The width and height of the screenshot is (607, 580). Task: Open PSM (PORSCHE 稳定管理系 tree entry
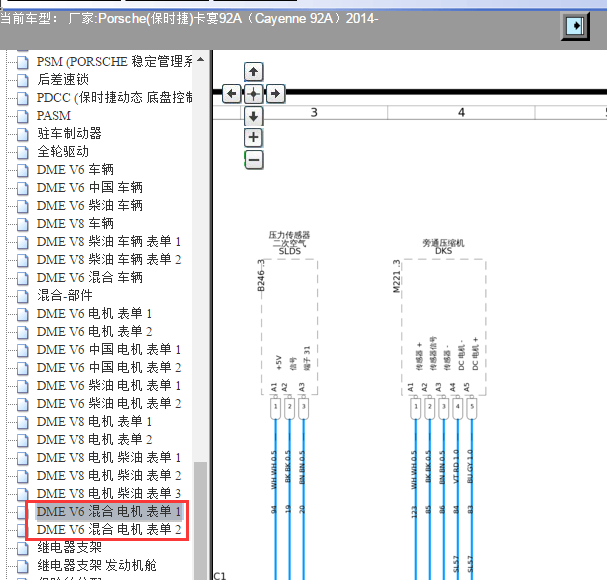coord(114,62)
